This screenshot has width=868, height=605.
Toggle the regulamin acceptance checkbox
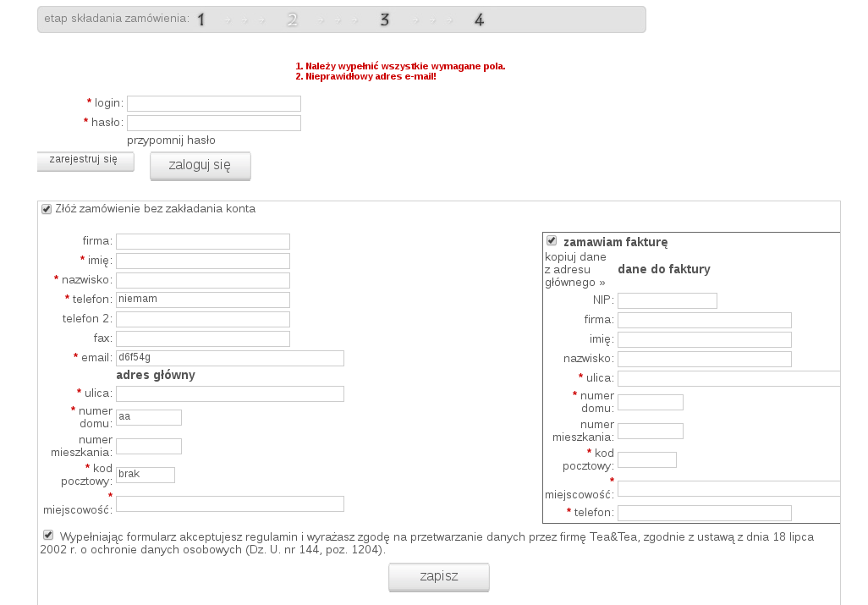48,536
